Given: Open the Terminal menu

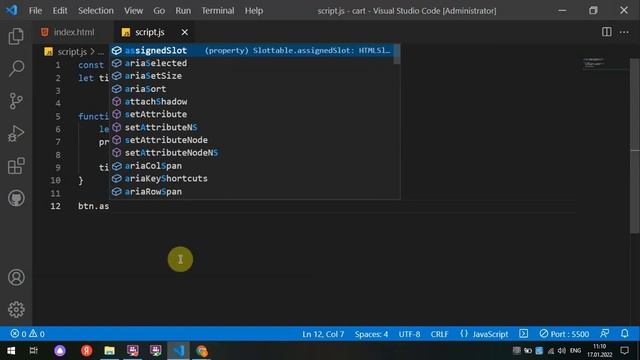Looking at the screenshot, I should click(218, 11).
